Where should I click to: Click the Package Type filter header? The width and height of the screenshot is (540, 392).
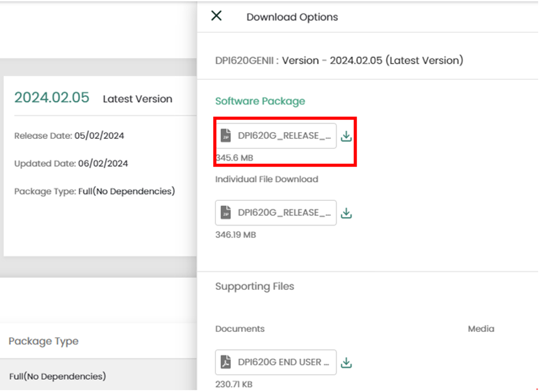[44, 341]
